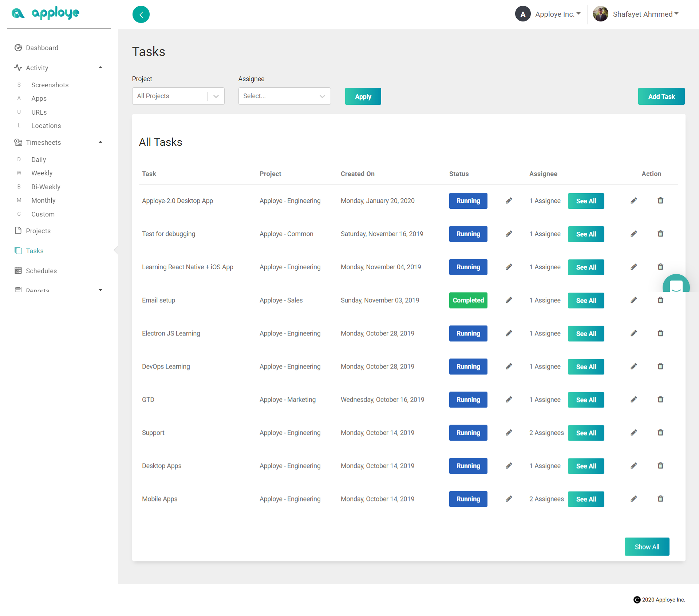Open the Assignee Select dropdown
This screenshot has height=616, width=699.
pyautogui.click(x=285, y=96)
